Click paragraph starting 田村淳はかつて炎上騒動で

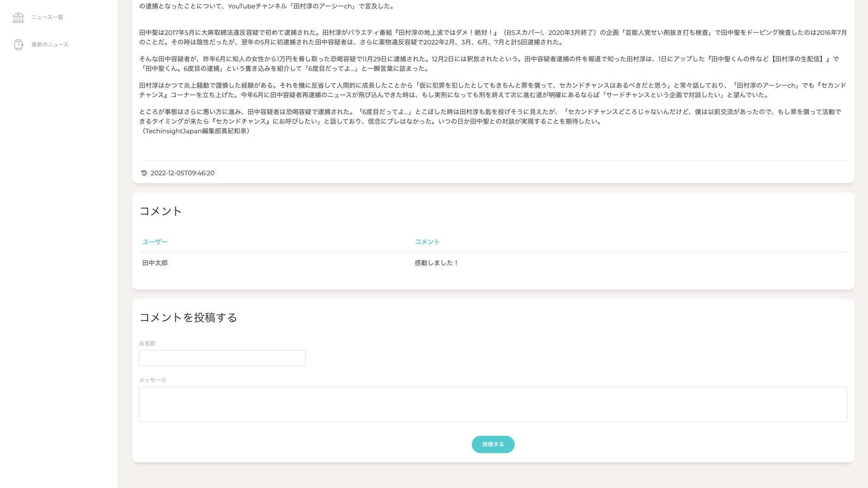(x=493, y=90)
